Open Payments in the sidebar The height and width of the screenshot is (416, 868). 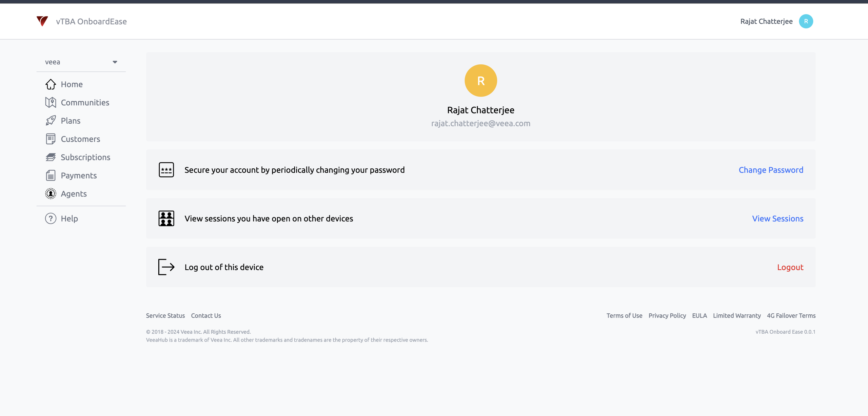point(79,175)
